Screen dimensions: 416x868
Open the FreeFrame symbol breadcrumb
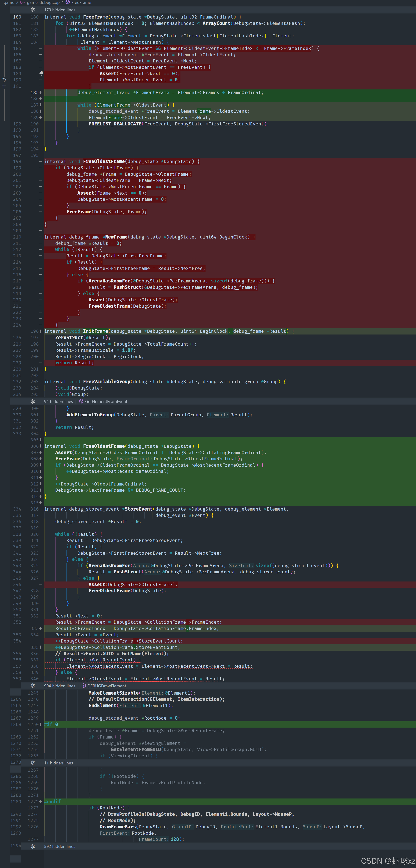point(81,2)
